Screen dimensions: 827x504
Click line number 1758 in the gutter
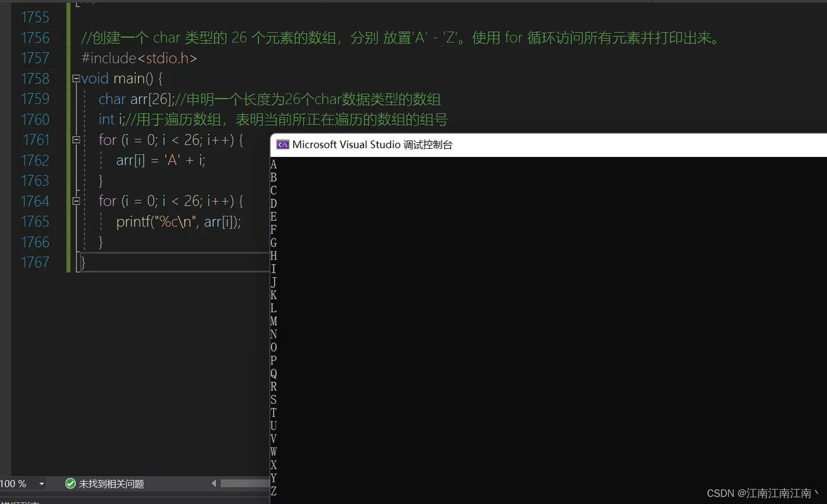[35, 78]
